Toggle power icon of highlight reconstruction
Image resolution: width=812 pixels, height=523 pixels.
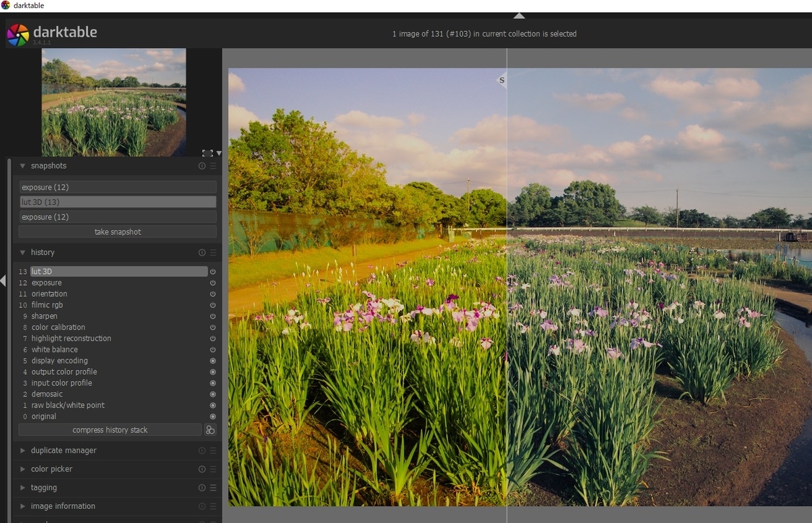pos(212,338)
